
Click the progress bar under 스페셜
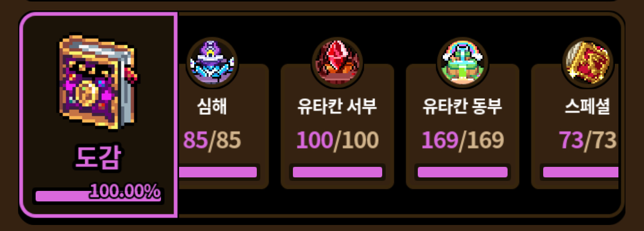(x=579, y=172)
